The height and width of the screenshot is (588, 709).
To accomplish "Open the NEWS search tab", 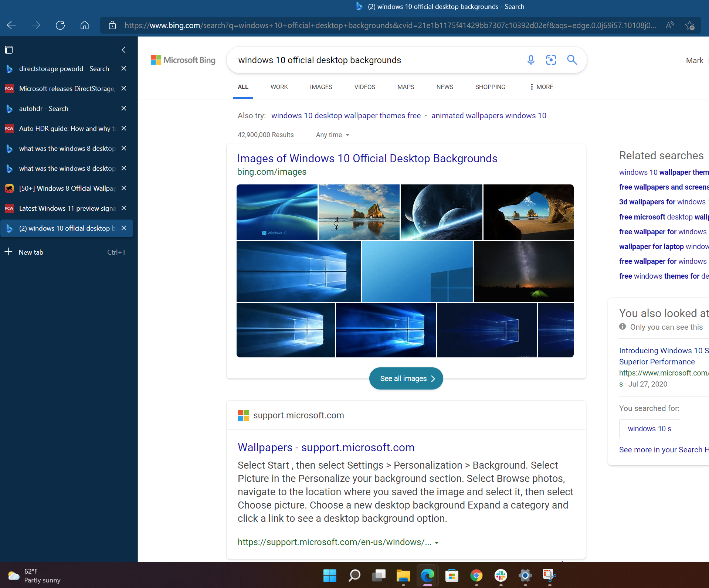I will [444, 87].
